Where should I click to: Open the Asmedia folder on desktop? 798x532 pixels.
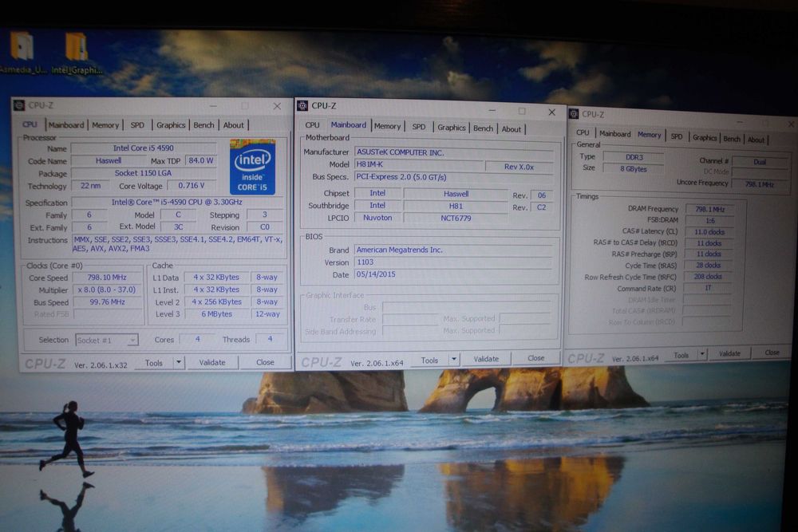point(22,53)
